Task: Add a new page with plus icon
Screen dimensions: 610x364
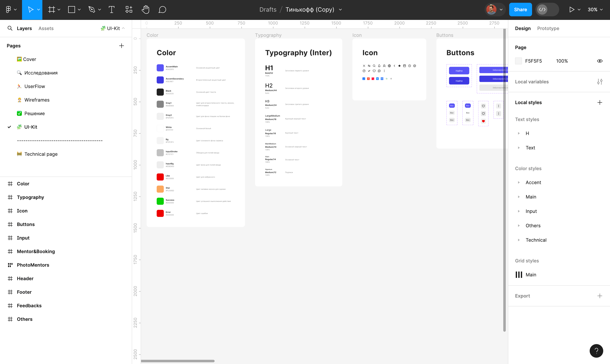Action: pyautogui.click(x=121, y=46)
